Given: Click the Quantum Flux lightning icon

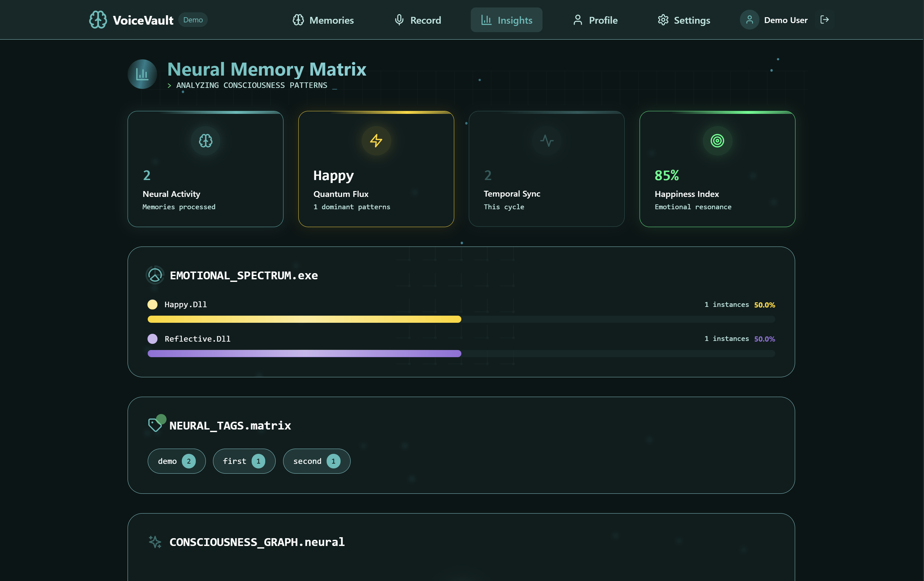Looking at the screenshot, I should 376,141.
